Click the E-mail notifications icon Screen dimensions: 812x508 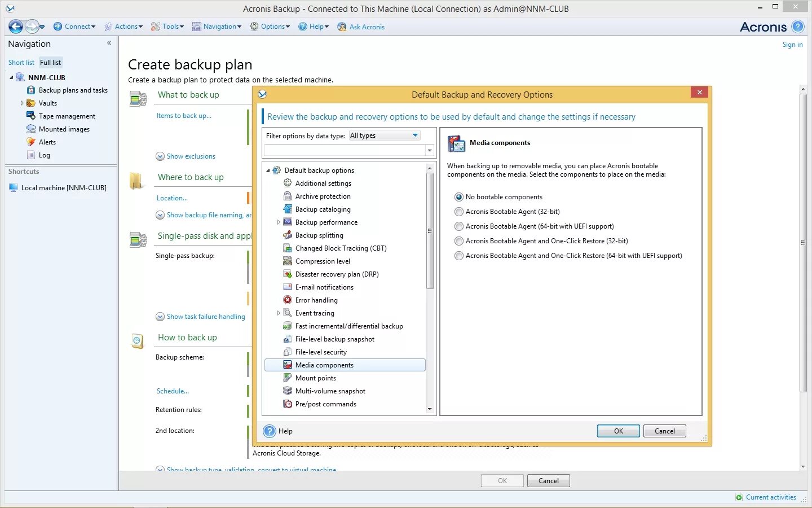(288, 287)
